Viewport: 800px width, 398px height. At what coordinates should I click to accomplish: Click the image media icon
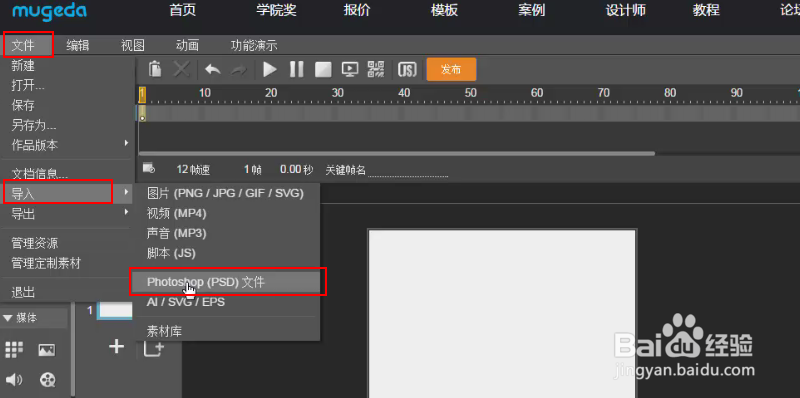(x=47, y=350)
